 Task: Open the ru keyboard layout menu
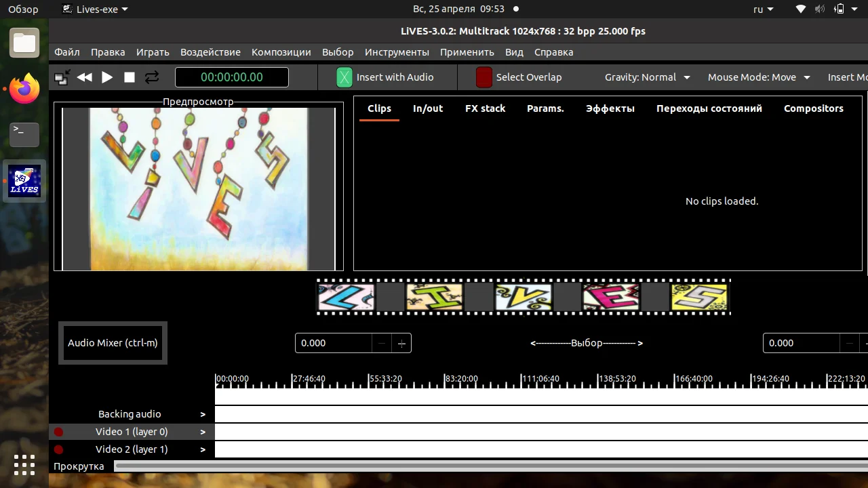click(762, 9)
